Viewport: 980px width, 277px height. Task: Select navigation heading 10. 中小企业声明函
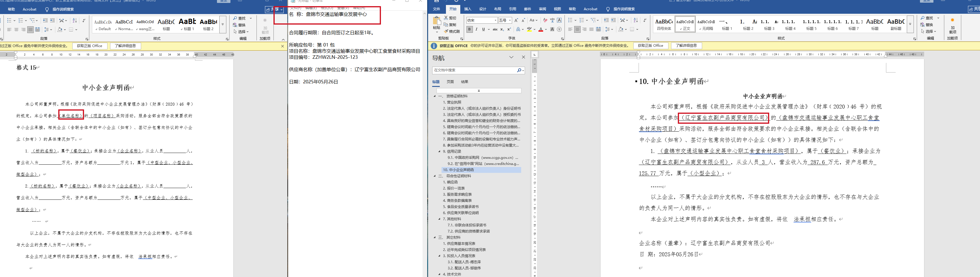point(481,170)
